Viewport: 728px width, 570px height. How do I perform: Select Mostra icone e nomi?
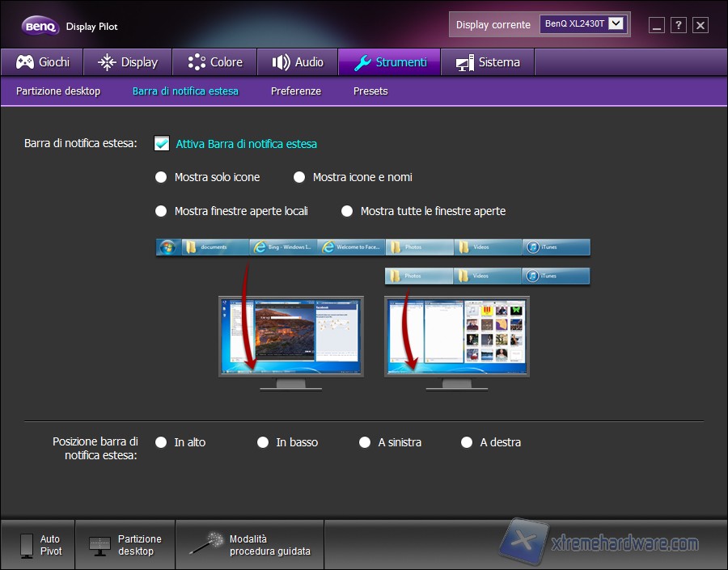coord(298,177)
